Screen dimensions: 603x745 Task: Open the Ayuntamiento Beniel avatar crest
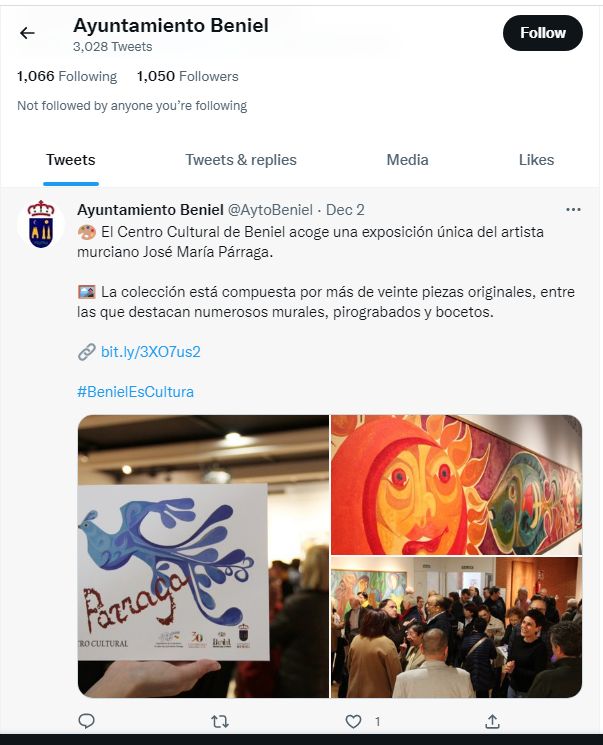pos(41,224)
